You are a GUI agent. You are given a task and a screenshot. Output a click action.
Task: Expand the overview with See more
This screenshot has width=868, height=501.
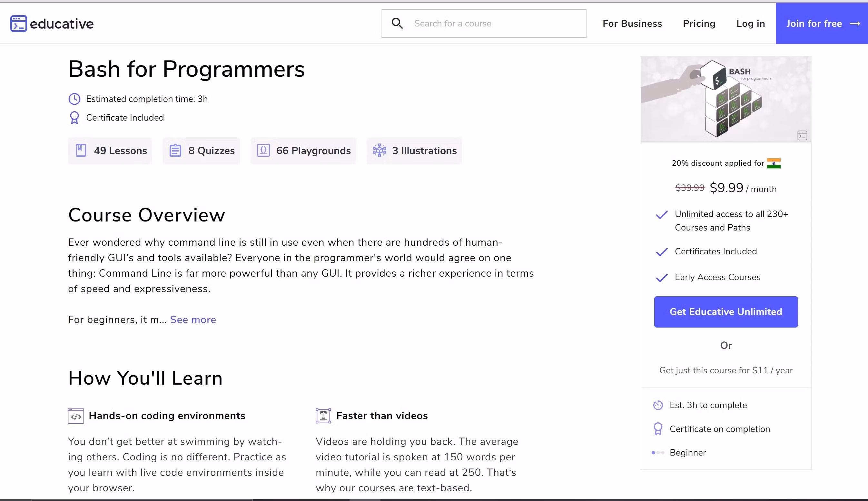pyautogui.click(x=193, y=320)
